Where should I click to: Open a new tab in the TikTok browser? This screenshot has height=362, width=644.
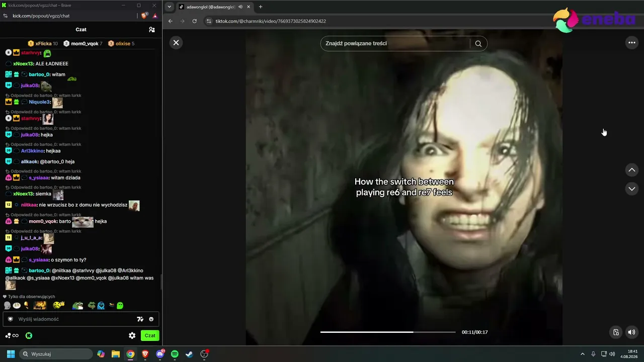tap(261, 7)
